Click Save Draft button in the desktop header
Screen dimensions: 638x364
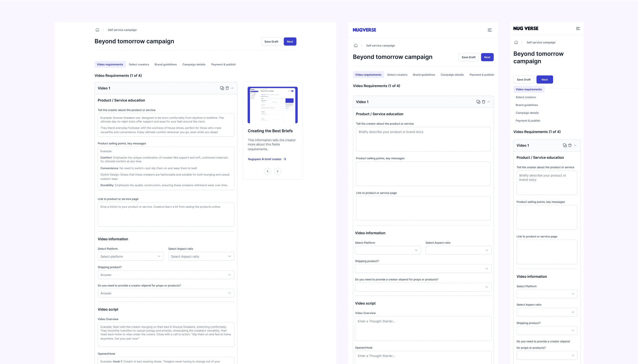point(271,42)
